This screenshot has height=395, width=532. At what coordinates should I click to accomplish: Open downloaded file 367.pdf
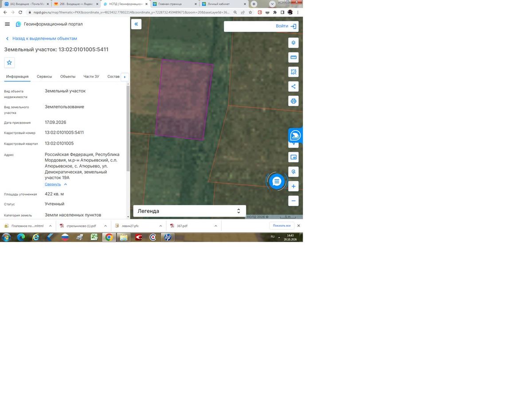(182, 226)
